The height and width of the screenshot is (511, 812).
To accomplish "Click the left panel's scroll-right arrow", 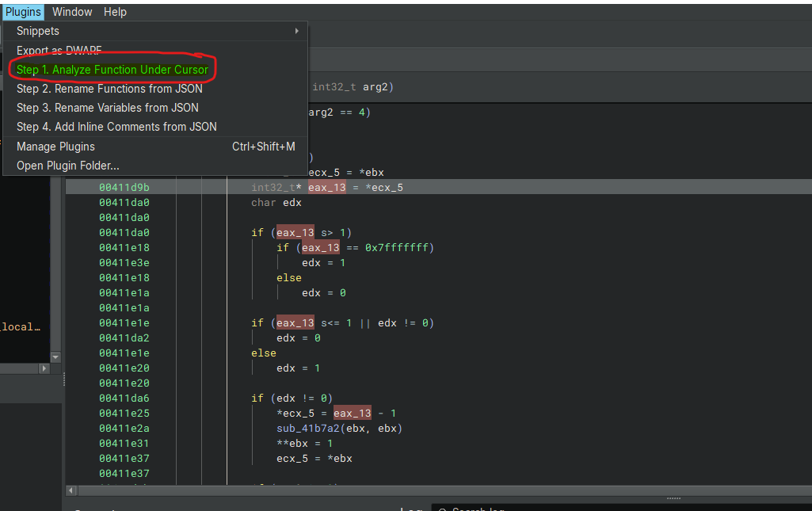I will point(44,368).
